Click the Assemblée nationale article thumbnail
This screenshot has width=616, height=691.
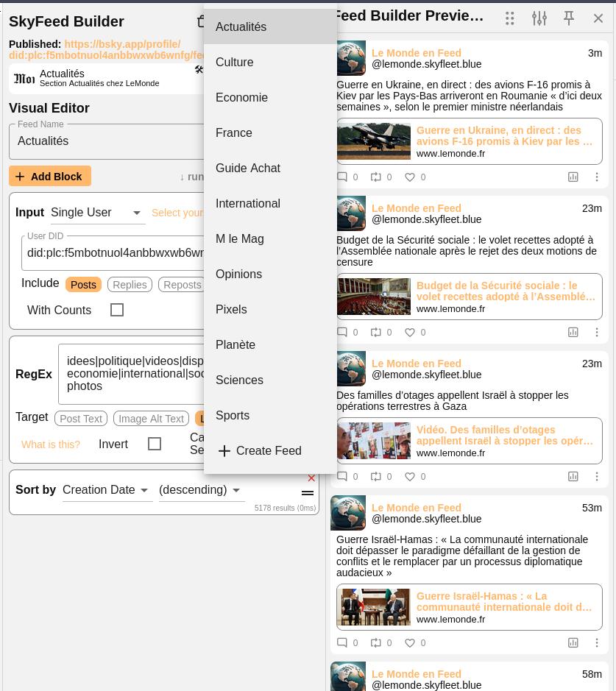pyautogui.click(x=374, y=296)
